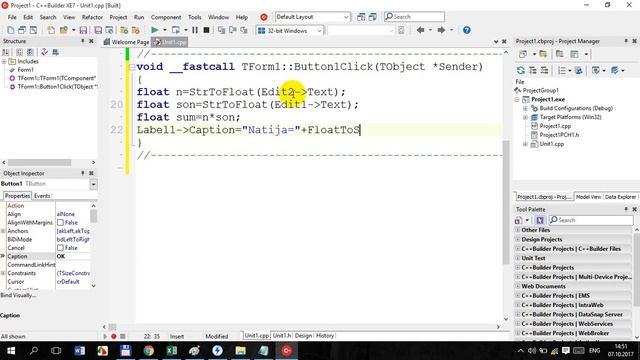The height and width of the screenshot is (360, 640).
Task: Click Bind Visually link
Action: [18, 295]
